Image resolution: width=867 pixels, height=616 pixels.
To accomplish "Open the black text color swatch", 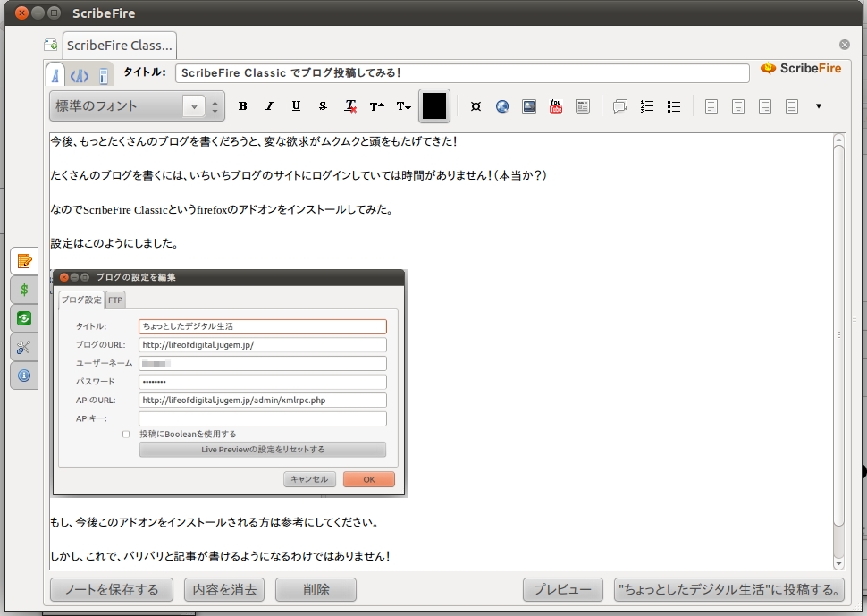I will (434, 105).
